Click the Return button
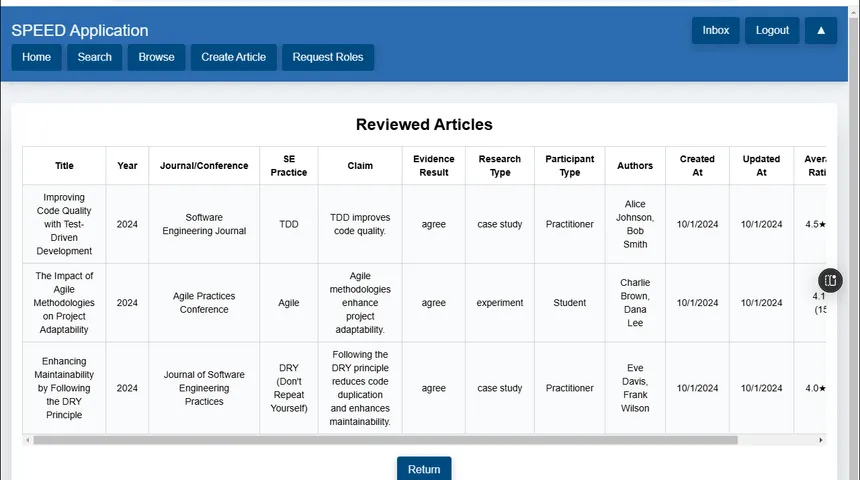 pyautogui.click(x=424, y=469)
